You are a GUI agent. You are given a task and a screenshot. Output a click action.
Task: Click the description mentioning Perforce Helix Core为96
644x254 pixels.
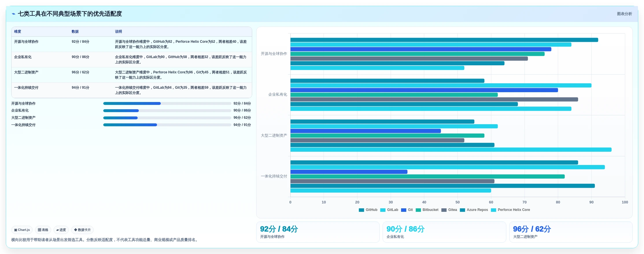tap(181, 75)
